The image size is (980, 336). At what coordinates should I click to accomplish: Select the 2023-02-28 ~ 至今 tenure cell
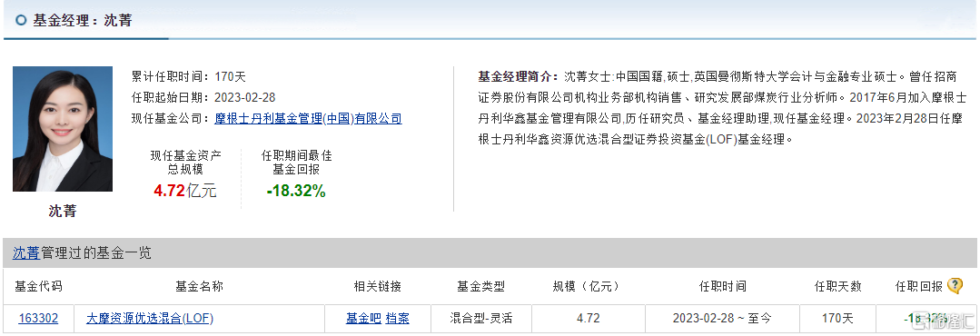tap(722, 319)
